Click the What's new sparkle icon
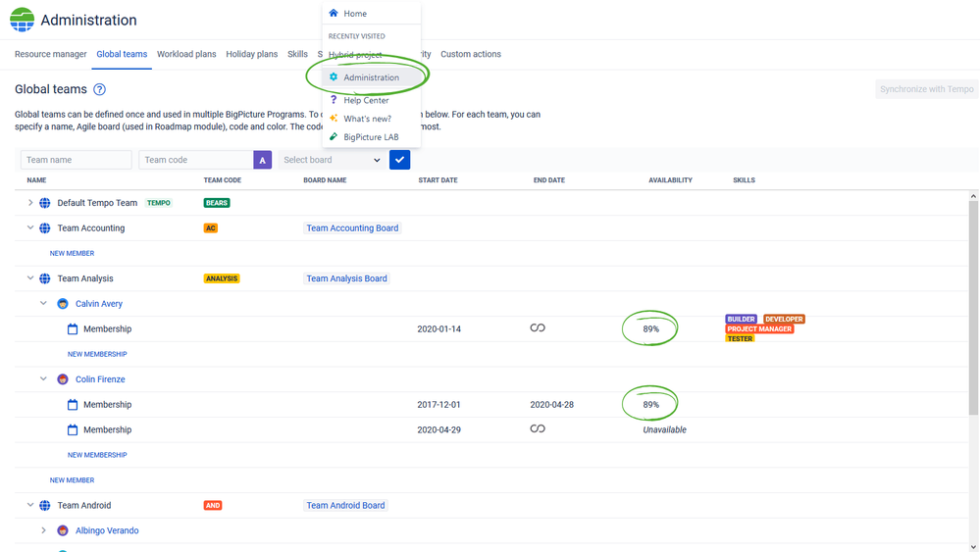The width and height of the screenshot is (980, 552). point(334,118)
